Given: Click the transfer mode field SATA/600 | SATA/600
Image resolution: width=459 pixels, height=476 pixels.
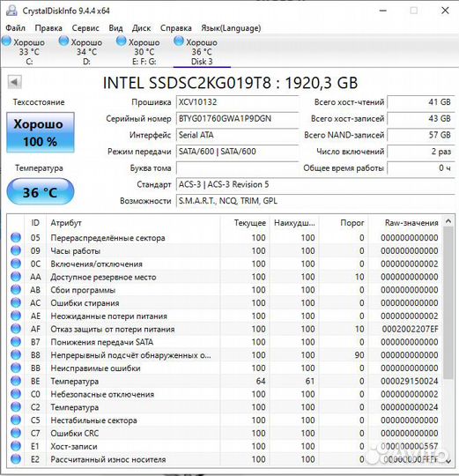Looking at the screenshot, I should pos(237,152).
